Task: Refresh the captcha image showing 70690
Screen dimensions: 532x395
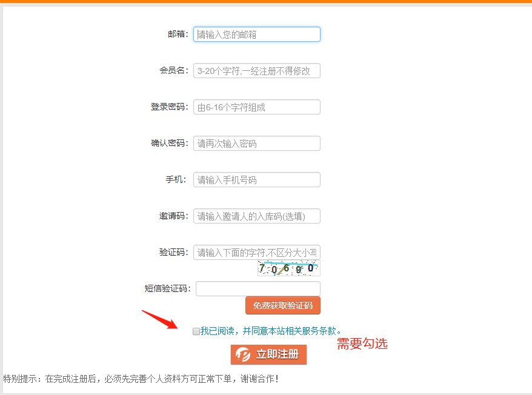Action: tap(288, 268)
